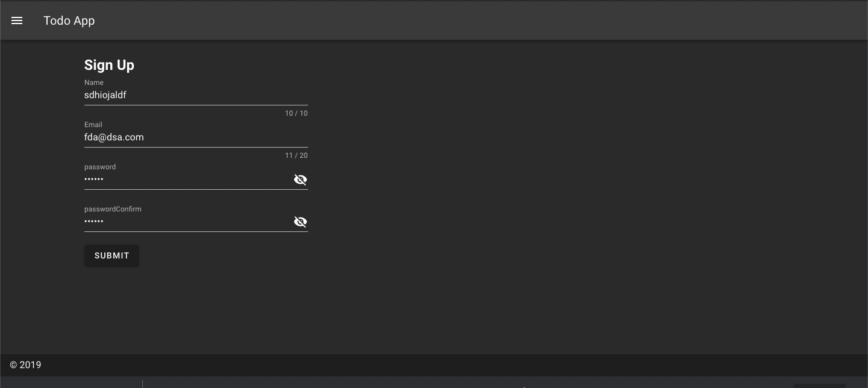Click inside the passwordConfirm input dots
868x388 pixels.
tap(181, 222)
